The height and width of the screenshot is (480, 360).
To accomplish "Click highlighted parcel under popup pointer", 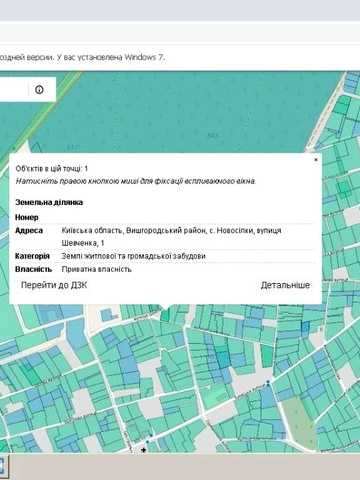I will click(165, 315).
